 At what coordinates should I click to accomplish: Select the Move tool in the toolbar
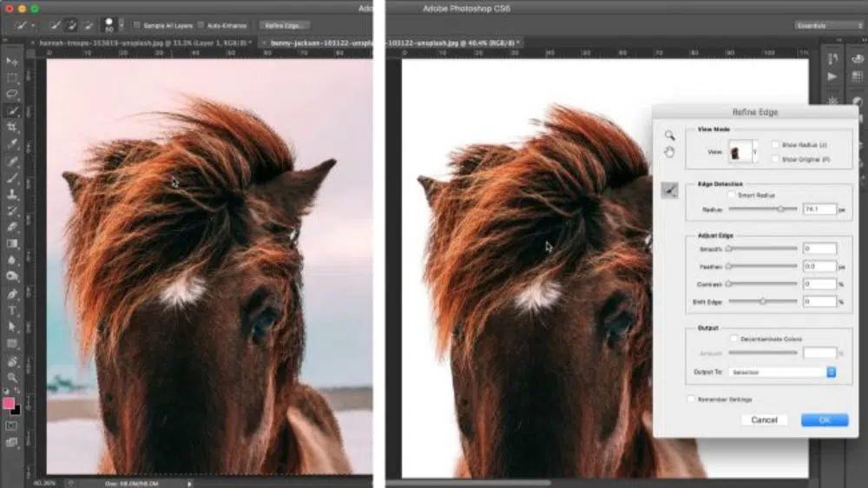pos(12,63)
